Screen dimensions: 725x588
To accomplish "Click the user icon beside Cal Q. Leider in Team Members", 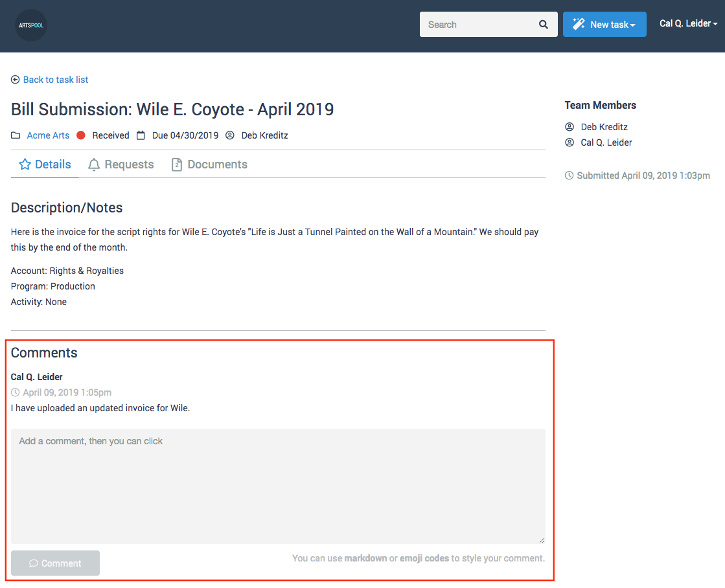I will tap(570, 142).
